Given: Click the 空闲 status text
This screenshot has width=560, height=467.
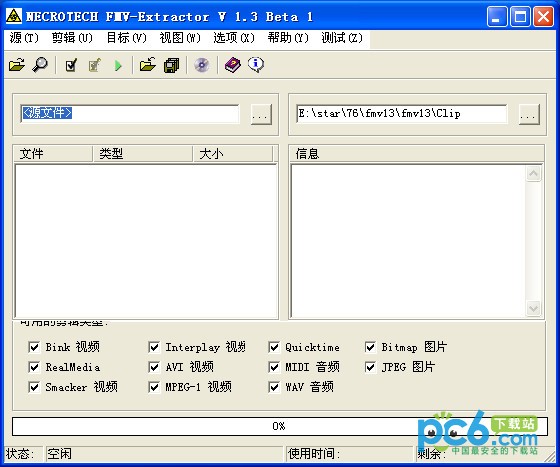Looking at the screenshot, I should (59, 454).
